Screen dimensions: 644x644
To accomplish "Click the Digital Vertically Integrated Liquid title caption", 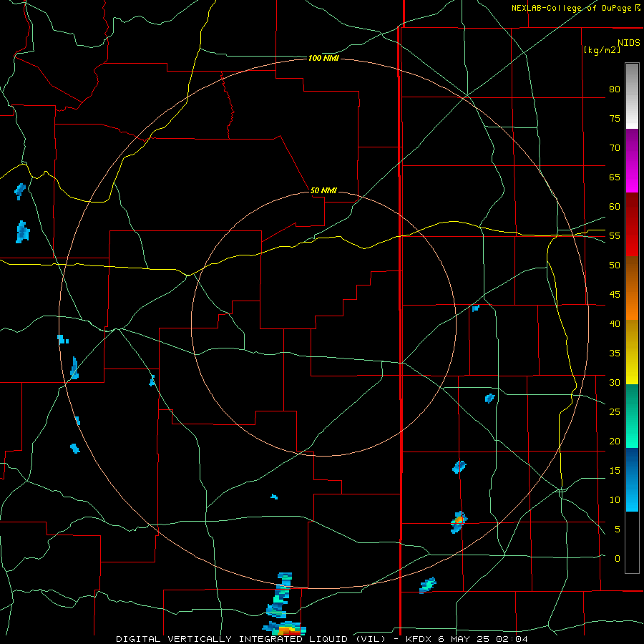I will (x=321, y=639).
